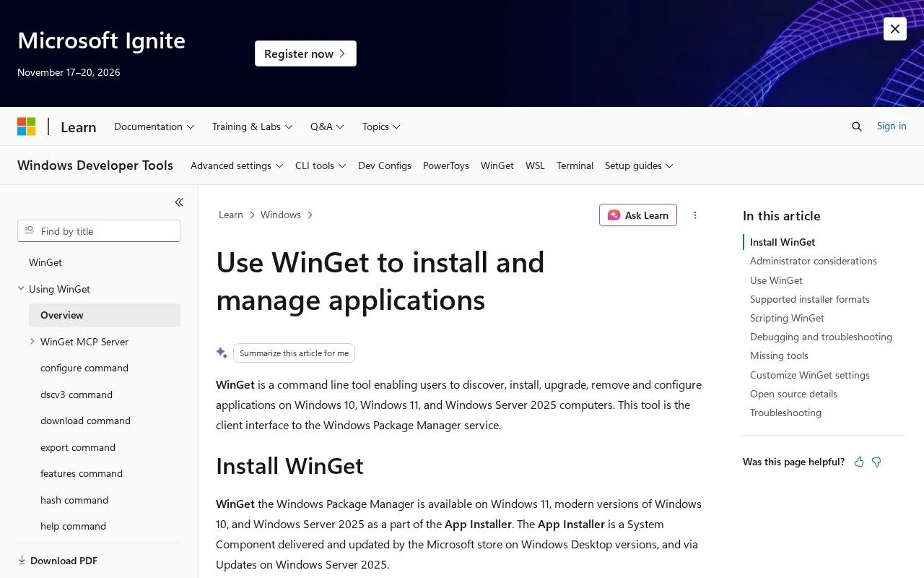Rate page unhelpful with thumbs down
This screenshot has width=924, height=578.
coord(876,462)
